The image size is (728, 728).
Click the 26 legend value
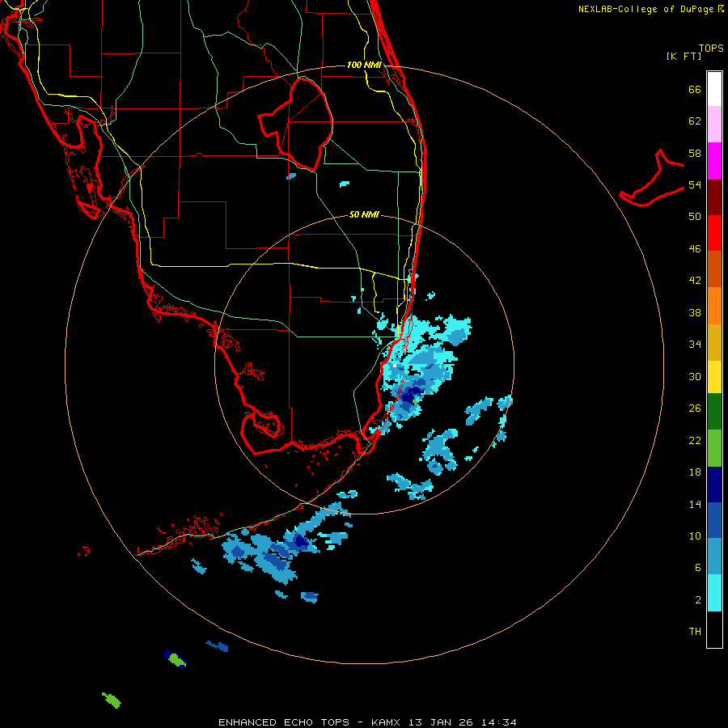(695, 408)
